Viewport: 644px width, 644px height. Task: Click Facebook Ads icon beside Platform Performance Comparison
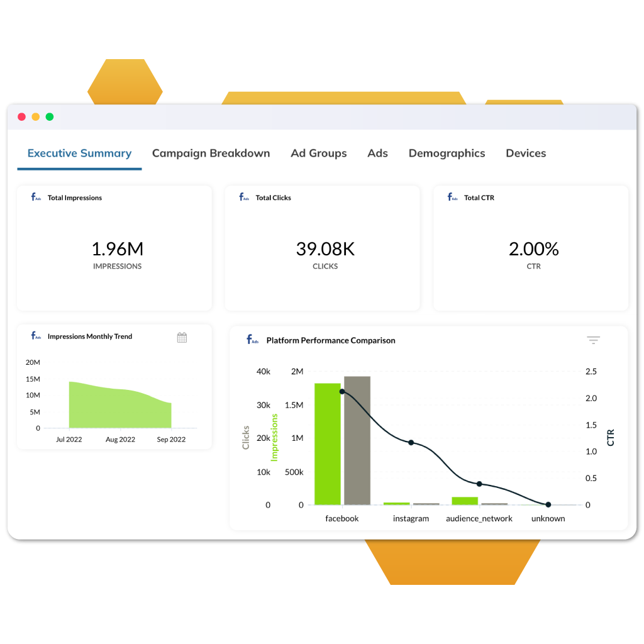click(252, 340)
